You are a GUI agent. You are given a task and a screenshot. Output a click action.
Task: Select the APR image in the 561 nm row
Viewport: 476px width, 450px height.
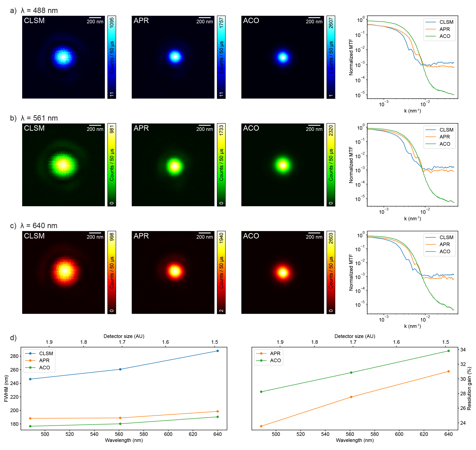point(173,165)
